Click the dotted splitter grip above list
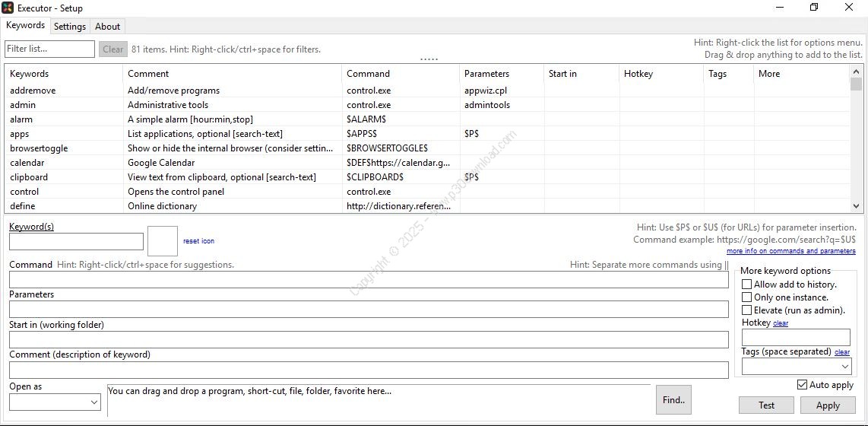The image size is (868, 426). pyautogui.click(x=429, y=59)
